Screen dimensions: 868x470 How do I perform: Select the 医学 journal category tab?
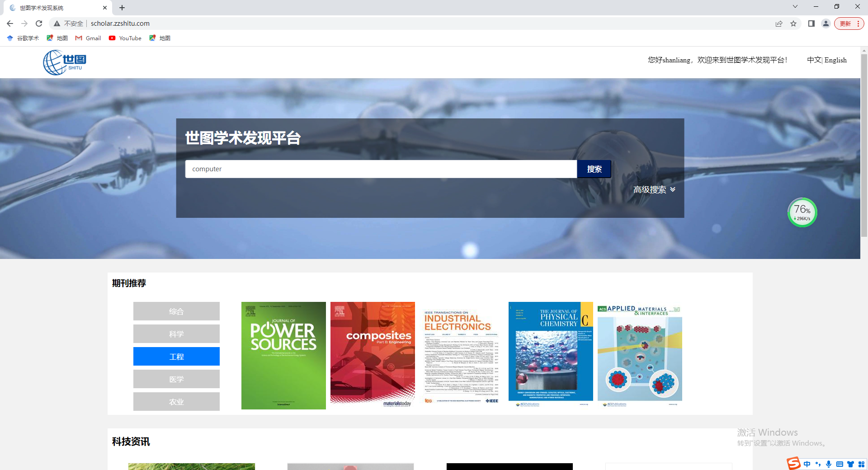(176, 379)
